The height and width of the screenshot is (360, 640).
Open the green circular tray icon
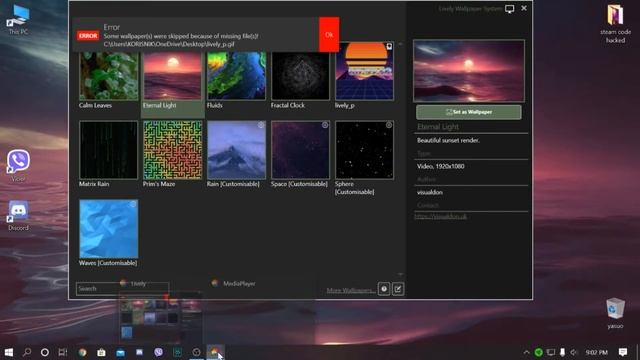[x=539, y=352]
